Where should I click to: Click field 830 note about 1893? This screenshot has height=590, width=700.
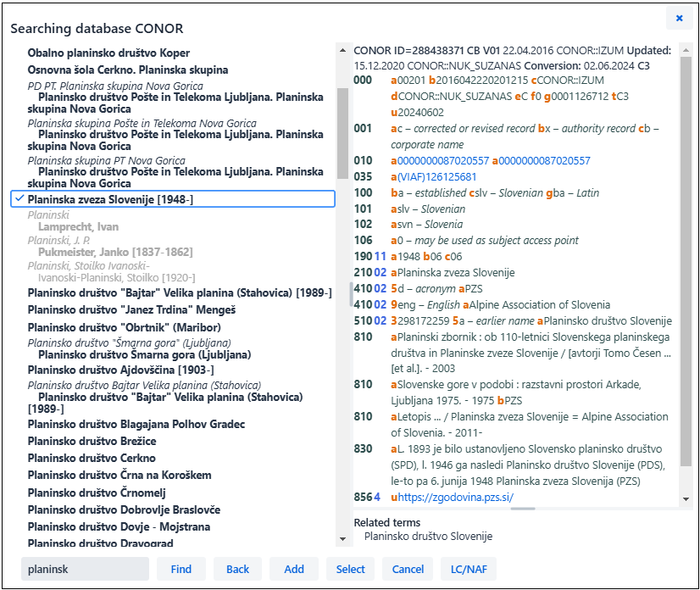(528, 465)
